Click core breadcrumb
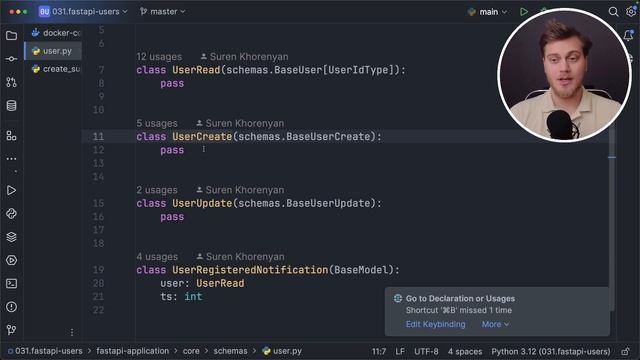This screenshot has height=360, width=640. pyautogui.click(x=191, y=351)
